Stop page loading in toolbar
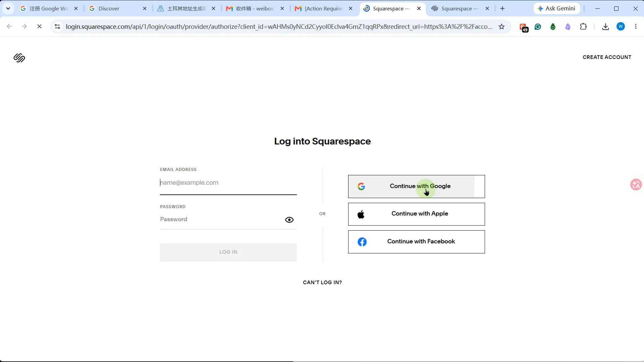The height and width of the screenshot is (362, 644). tap(39, 26)
